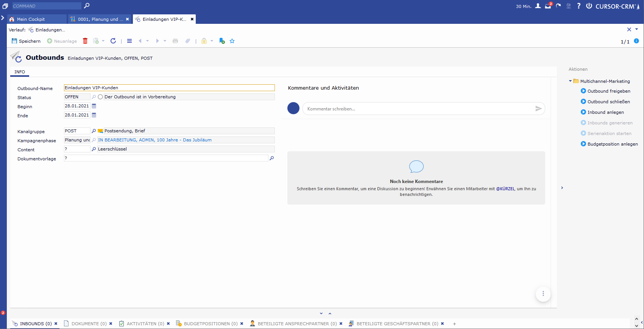Collapse the Aktionen side panel arrow
Screen dimensions: 644x329
(562, 188)
